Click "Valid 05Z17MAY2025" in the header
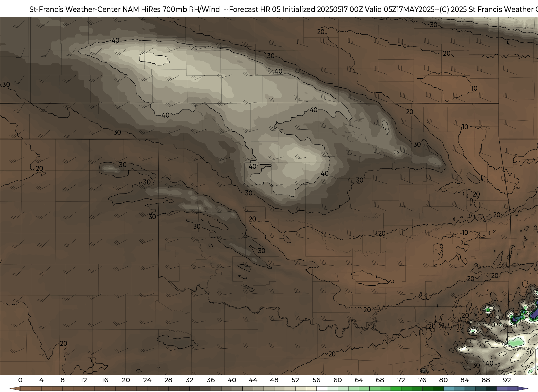Image resolution: width=538 pixels, height=392 pixels. tap(399, 9)
